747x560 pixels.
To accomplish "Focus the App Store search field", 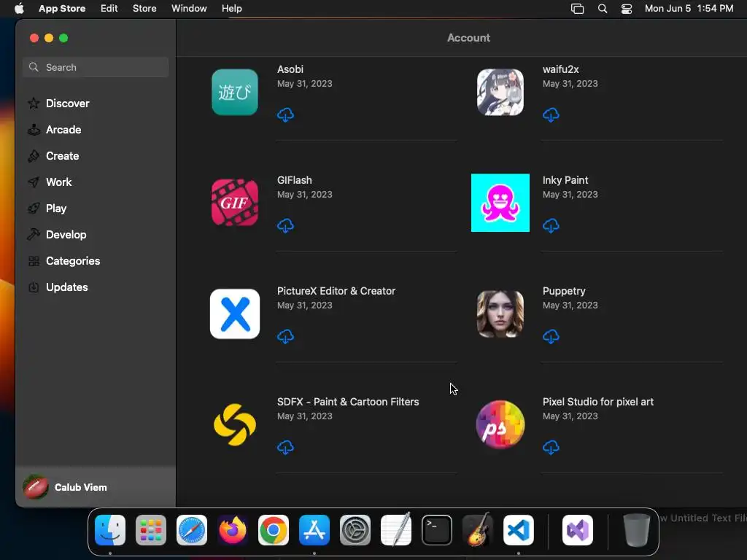I will coord(96,67).
